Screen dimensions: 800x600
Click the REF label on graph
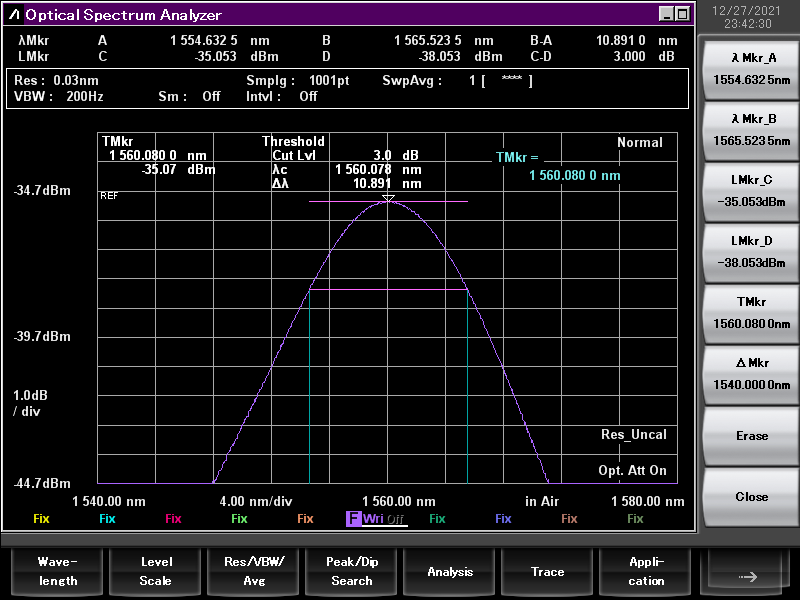[109, 196]
